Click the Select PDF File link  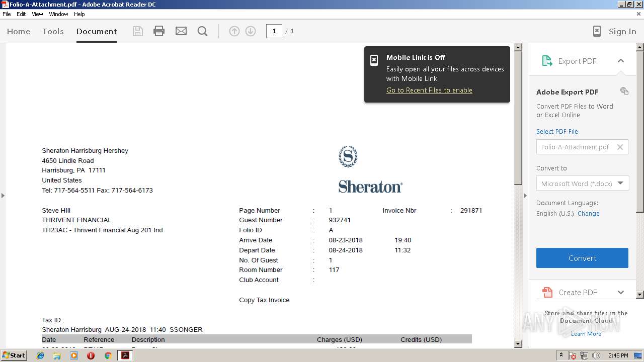tap(557, 131)
